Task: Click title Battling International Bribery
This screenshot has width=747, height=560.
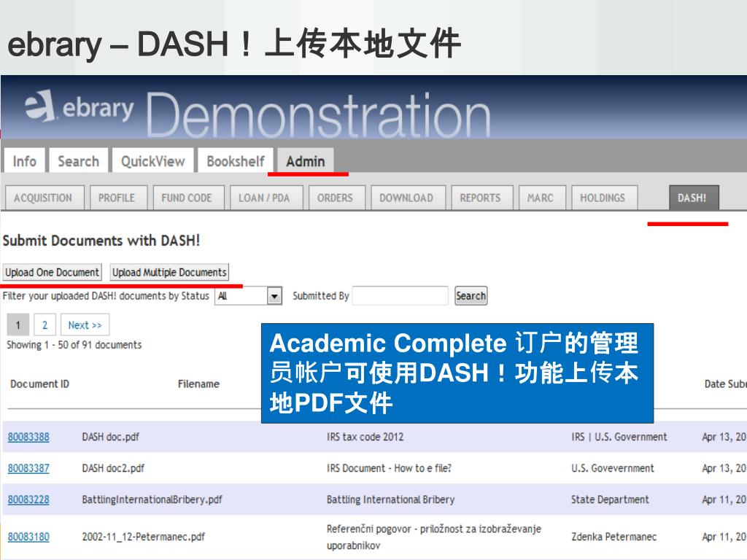Action: (x=391, y=499)
